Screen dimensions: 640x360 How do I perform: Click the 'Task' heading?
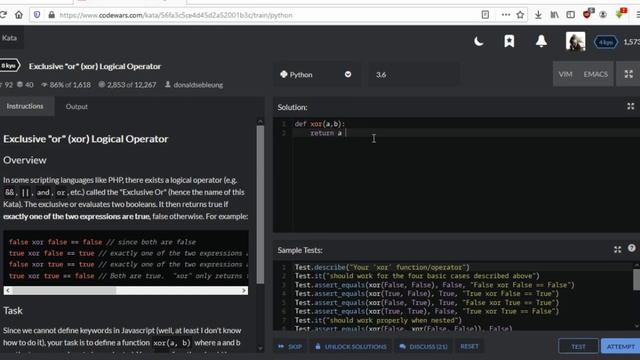point(13,311)
